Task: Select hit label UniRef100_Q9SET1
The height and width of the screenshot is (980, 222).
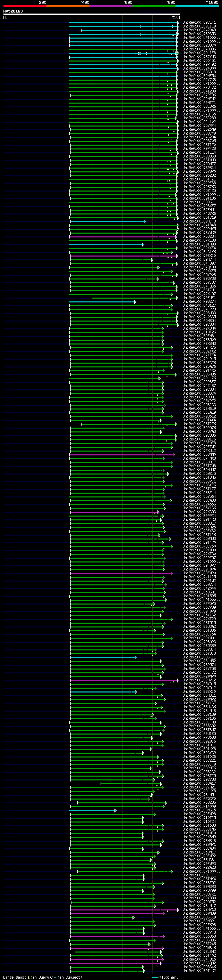Action: (199, 23)
